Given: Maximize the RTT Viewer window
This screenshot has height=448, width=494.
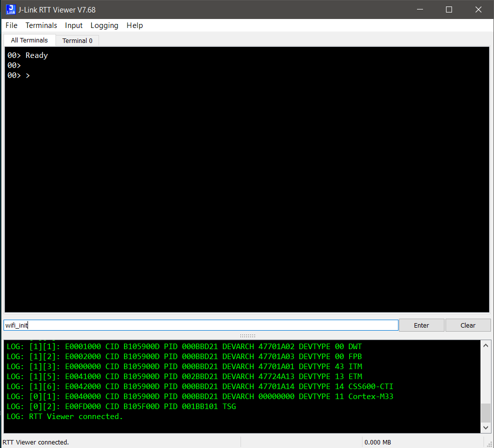Looking at the screenshot, I should tap(448, 9).
